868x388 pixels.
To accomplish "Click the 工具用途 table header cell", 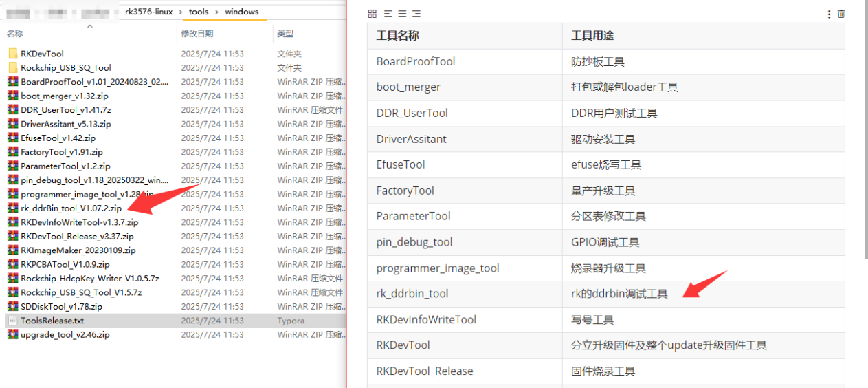I will [592, 36].
